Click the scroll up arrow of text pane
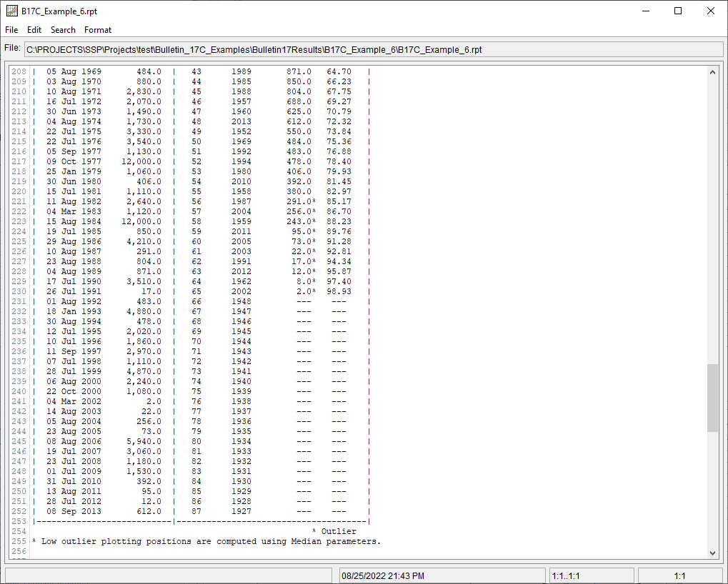Image resolution: width=728 pixels, height=584 pixels. [712, 72]
